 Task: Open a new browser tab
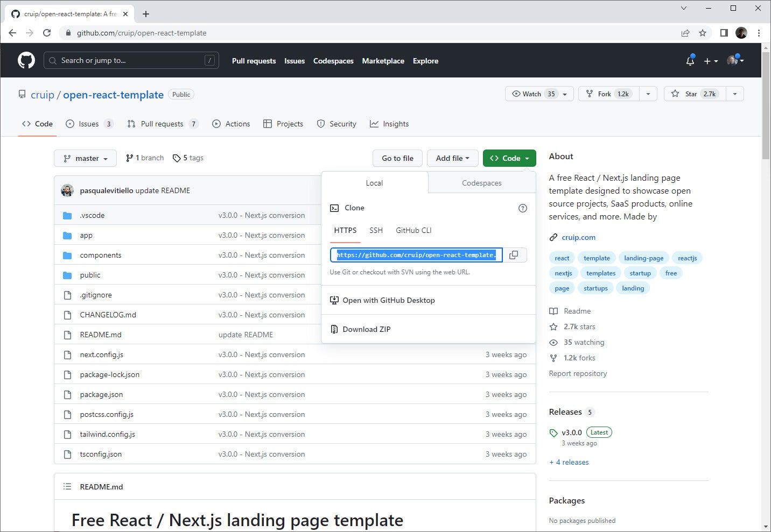pyautogui.click(x=146, y=14)
